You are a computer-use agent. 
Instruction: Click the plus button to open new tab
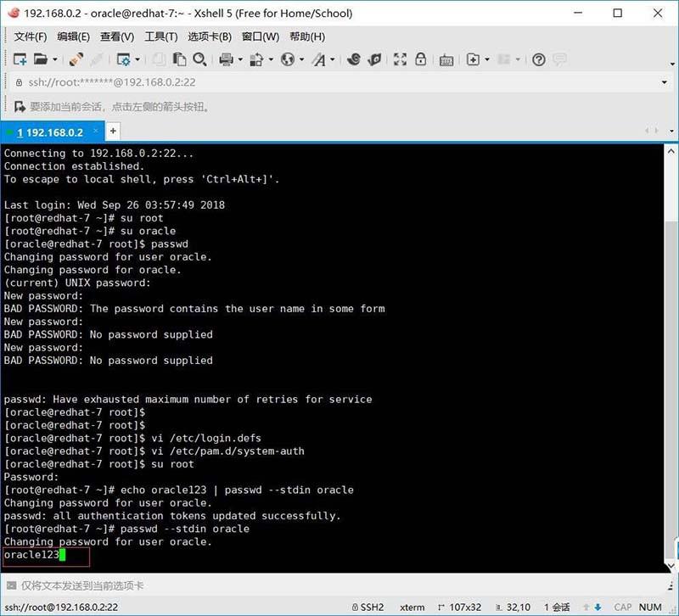(112, 132)
